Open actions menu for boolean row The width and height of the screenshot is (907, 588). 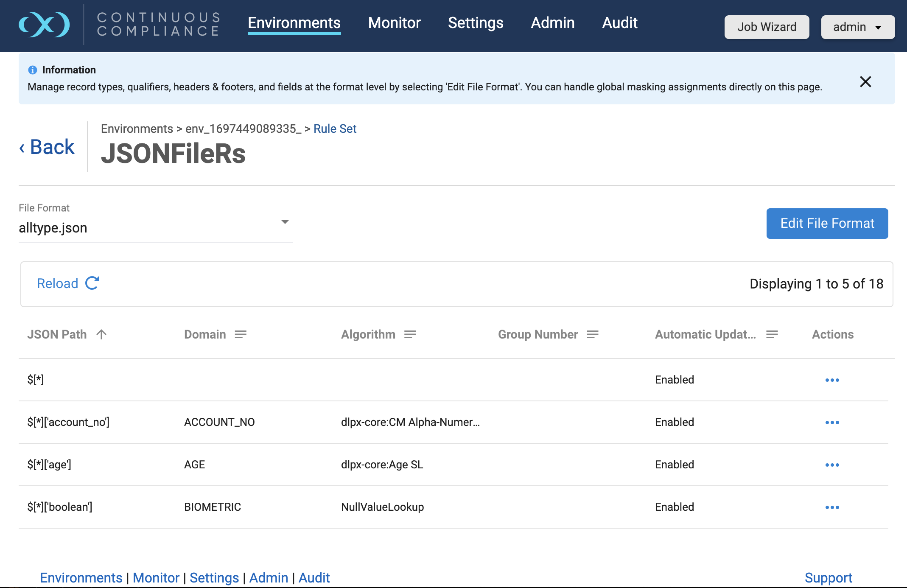click(832, 507)
